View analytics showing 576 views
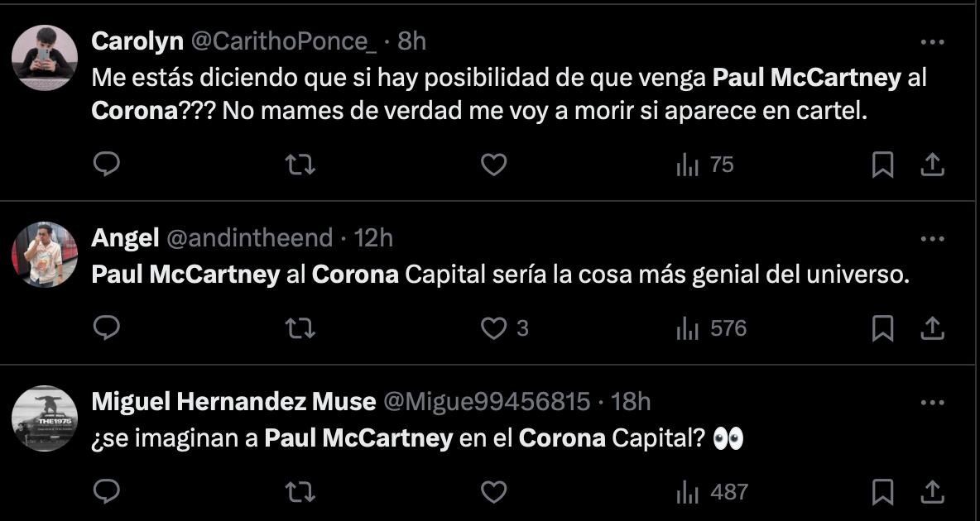The width and height of the screenshot is (980, 521). (x=712, y=329)
